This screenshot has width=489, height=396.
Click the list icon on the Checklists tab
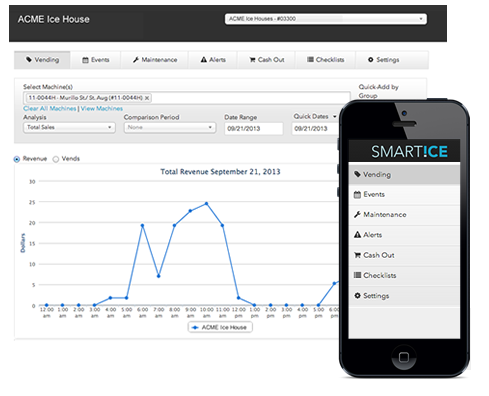click(x=310, y=60)
